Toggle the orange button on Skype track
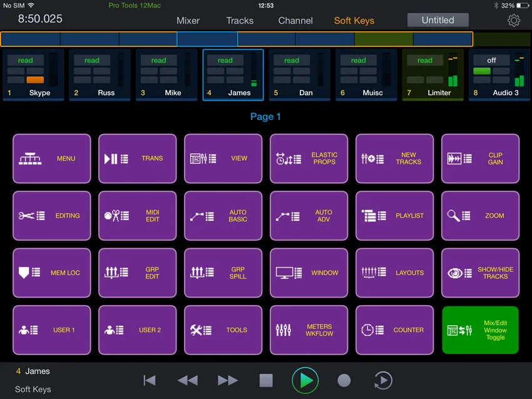This screenshot has width=532, height=399. [35, 80]
